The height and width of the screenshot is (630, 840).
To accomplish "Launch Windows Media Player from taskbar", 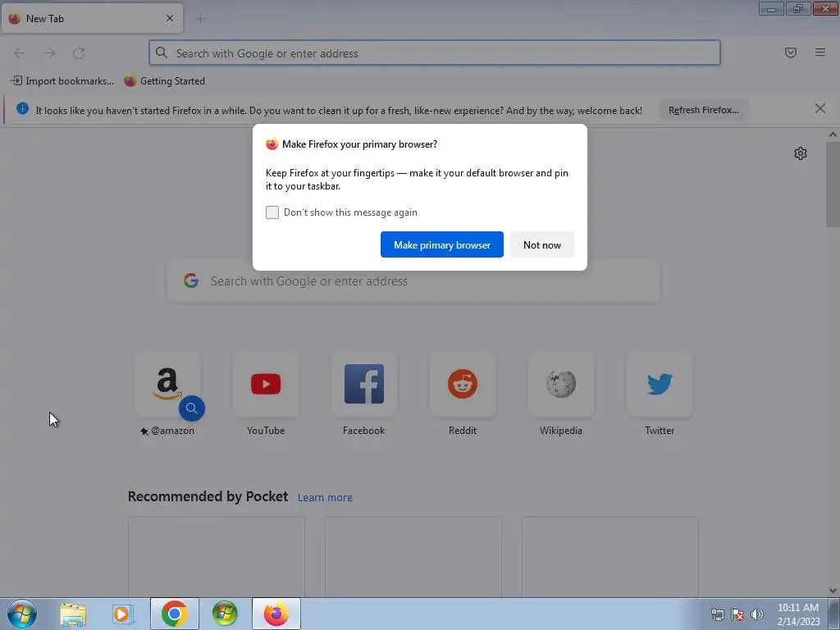I will point(123,614).
